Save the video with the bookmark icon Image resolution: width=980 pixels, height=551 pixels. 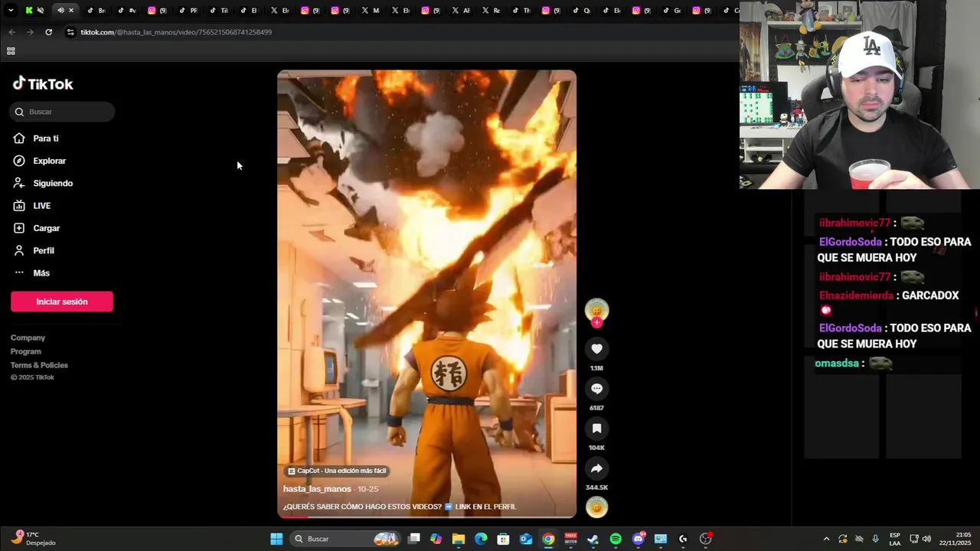click(596, 429)
